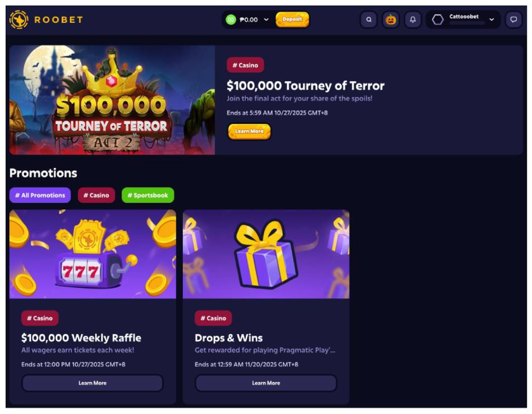
Task: Open the chat bubble icon
Action: [x=514, y=20]
